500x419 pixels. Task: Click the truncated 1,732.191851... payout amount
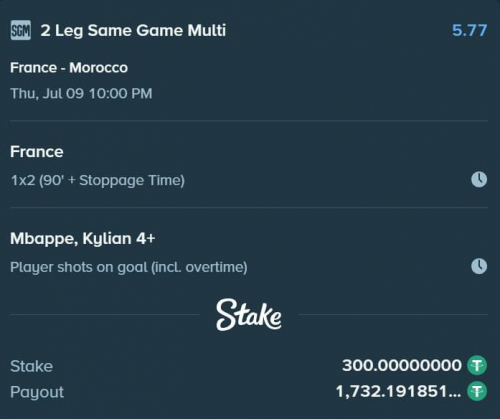click(398, 391)
